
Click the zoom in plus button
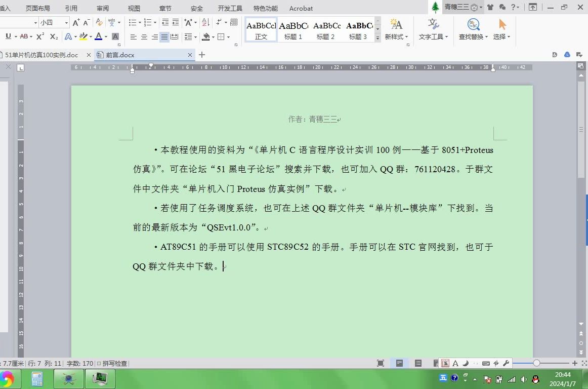tap(574, 363)
